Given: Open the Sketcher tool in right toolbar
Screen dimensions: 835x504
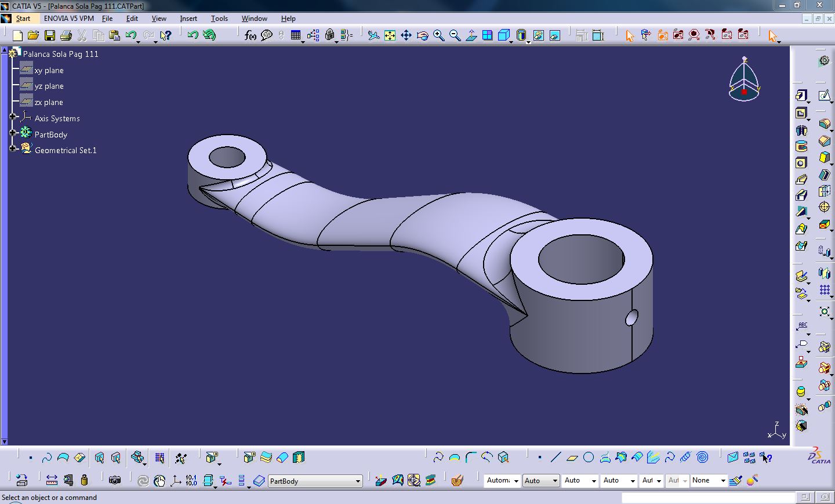Looking at the screenshot, I should click(825, 95).
